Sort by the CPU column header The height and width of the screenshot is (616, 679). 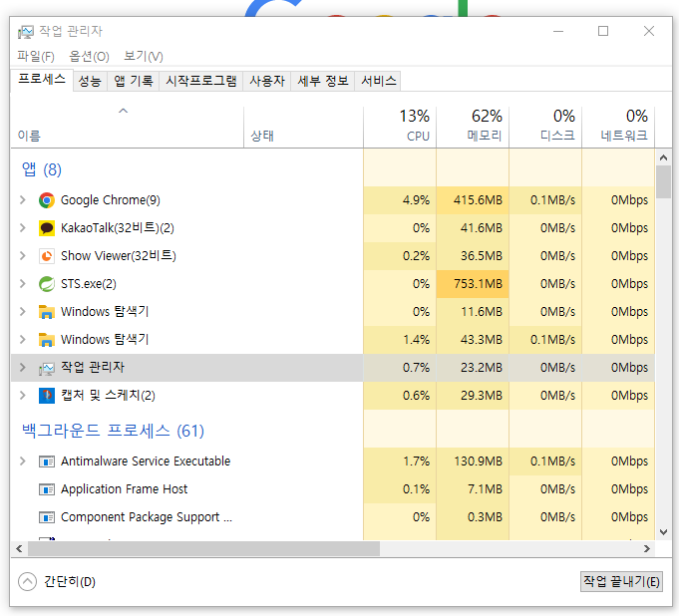coord(400,128)
